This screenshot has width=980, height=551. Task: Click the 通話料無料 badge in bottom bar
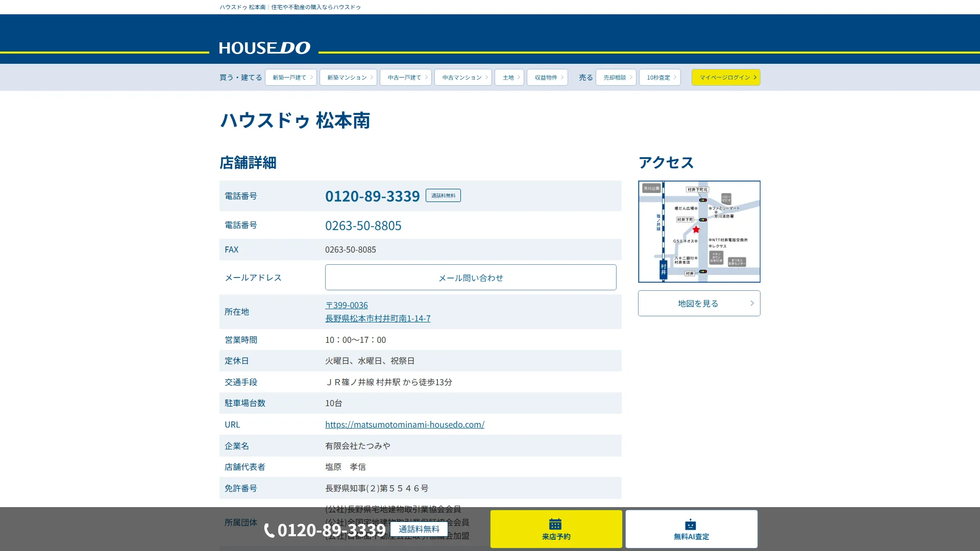(x=419, y=529)
